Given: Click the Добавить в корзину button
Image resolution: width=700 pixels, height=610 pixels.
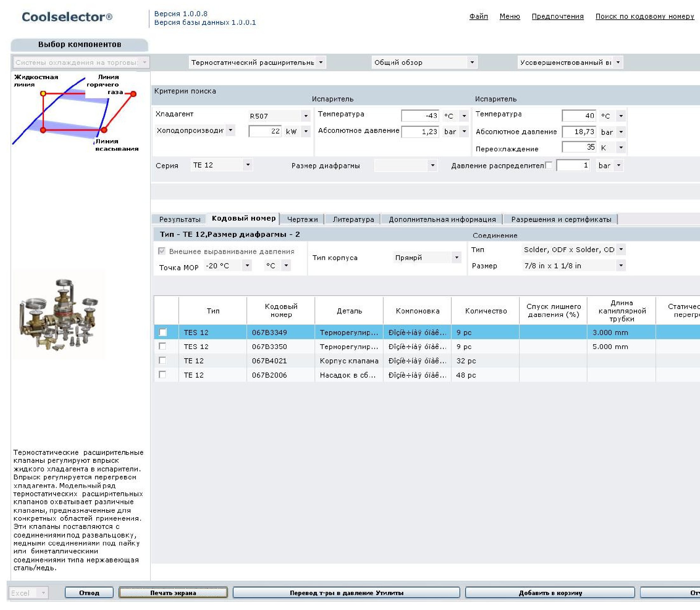Looking at the screenshot, I should tap(550, 593).
